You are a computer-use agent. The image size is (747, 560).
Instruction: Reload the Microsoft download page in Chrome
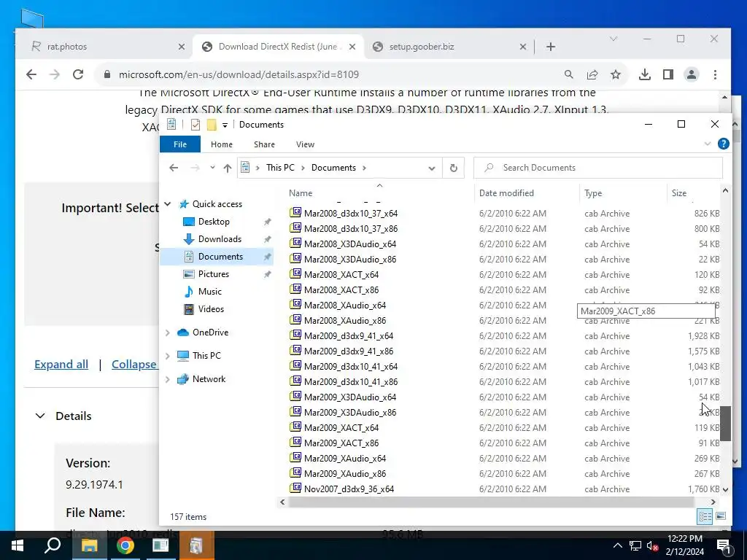coord(78,74)
